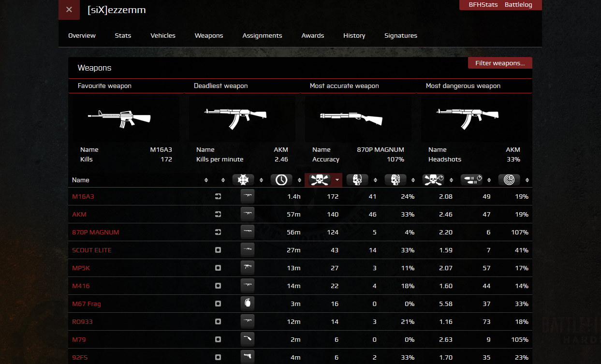Select the M16A3 weapon link
This screenshot has width=601, height=364.
(x=83, y=196)
